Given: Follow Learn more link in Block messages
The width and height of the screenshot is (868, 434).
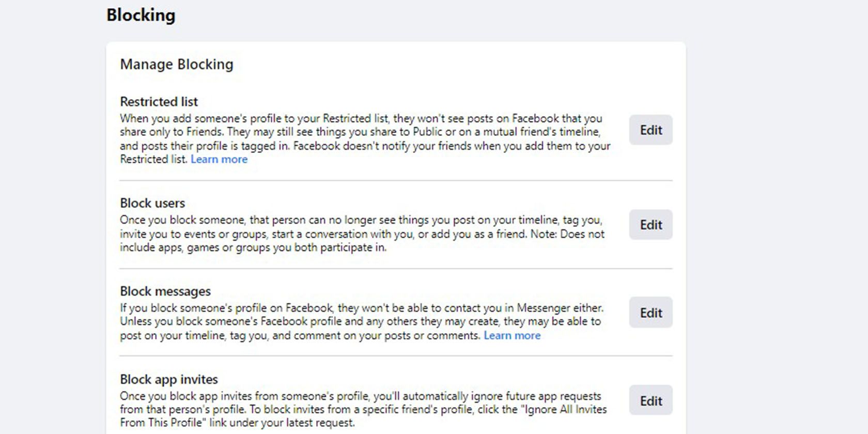Looking at the screenshot, I should (x=512, y=336).
